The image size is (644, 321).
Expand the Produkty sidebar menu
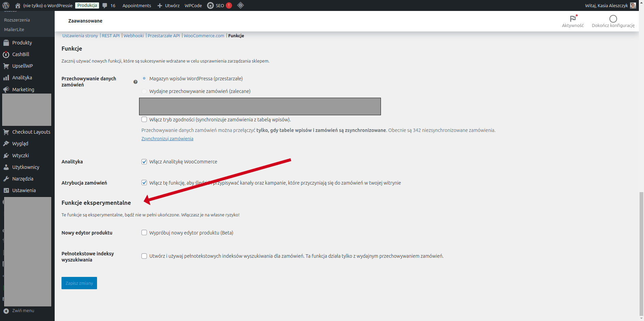click(22, 43)
